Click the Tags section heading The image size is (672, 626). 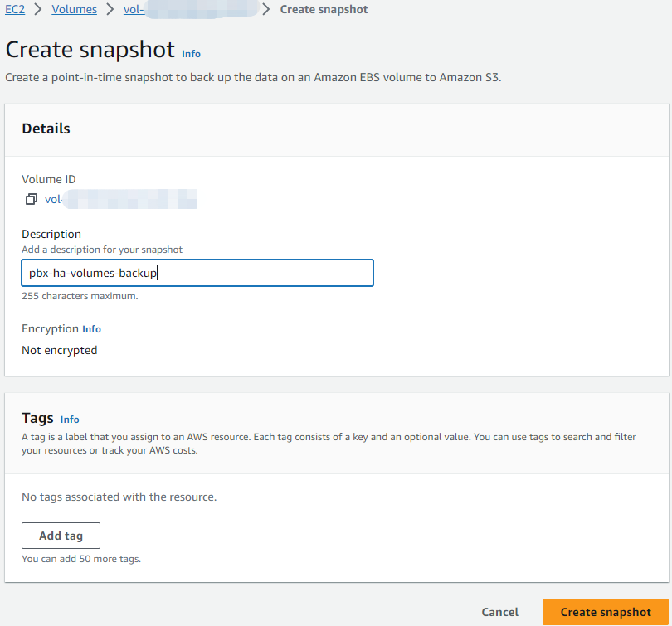[x=37, y=418]
